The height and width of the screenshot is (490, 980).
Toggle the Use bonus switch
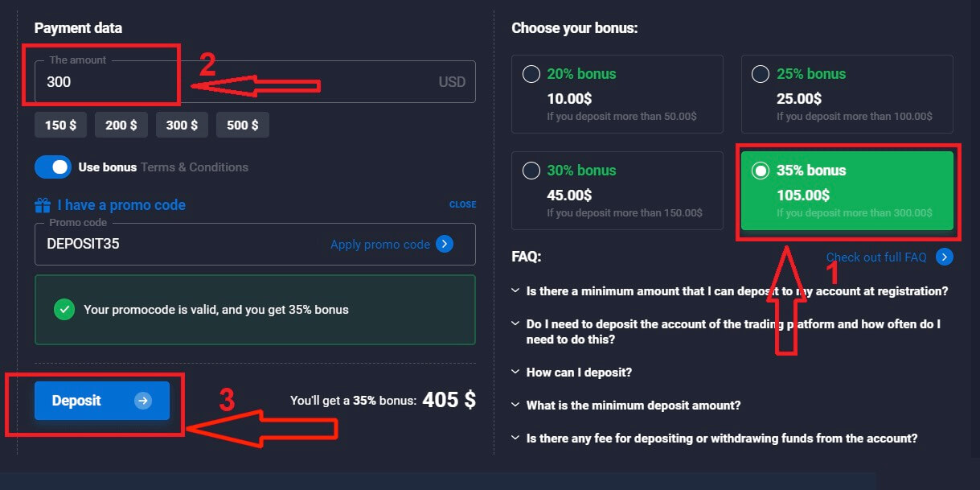coord(53,167)
